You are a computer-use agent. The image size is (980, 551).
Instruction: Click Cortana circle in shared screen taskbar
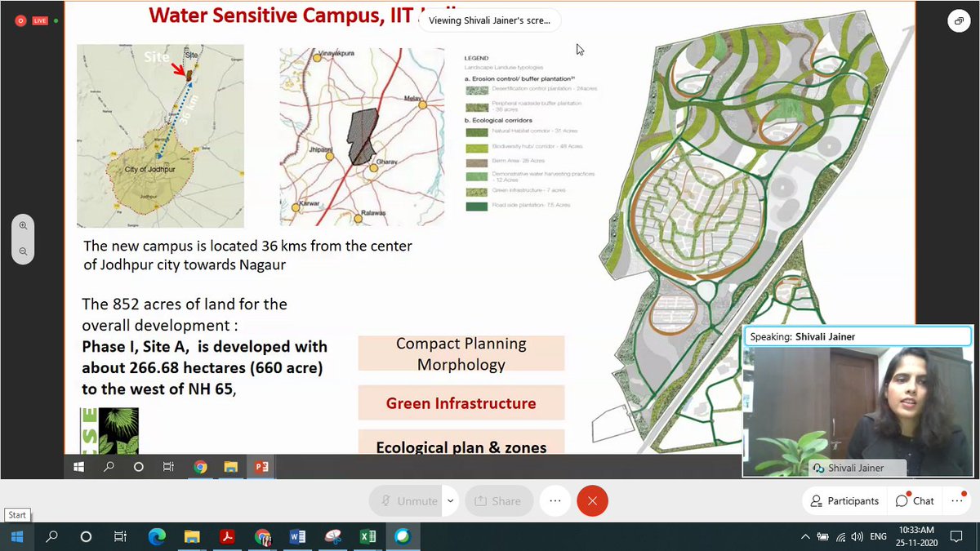pyautogui.click(x=138, y=467)
